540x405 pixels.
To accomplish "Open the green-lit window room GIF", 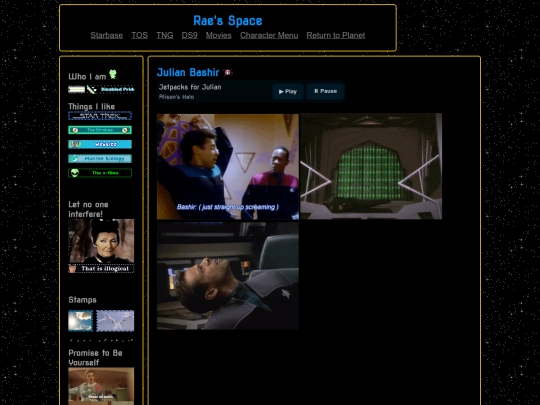I will 371,166.
